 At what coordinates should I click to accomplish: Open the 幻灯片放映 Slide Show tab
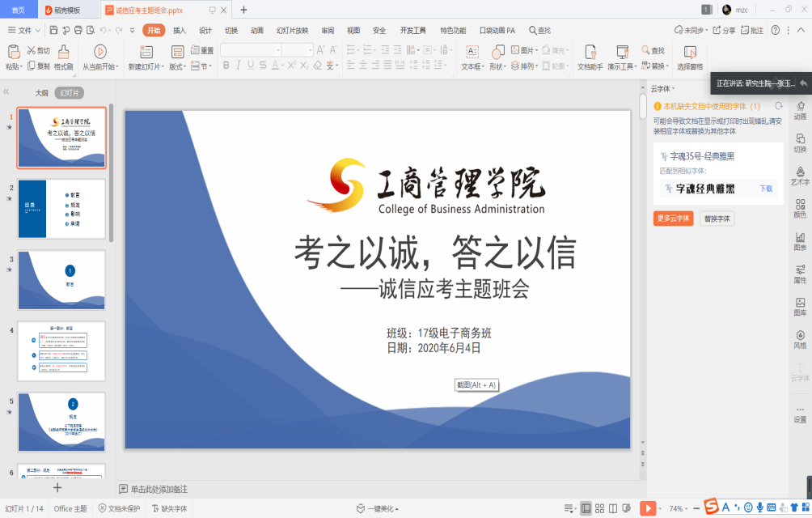coord(292,30)
